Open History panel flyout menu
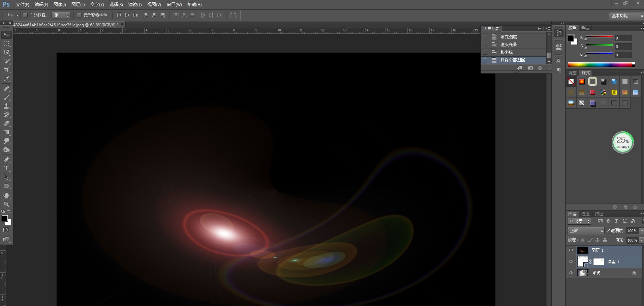This screenshot has height=306, width=644. (x=548, y=28)
